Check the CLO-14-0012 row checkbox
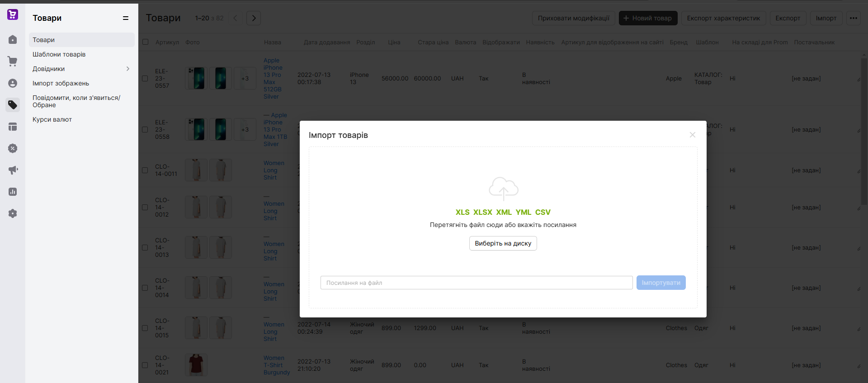868x383 pixels. click(145, 207)
